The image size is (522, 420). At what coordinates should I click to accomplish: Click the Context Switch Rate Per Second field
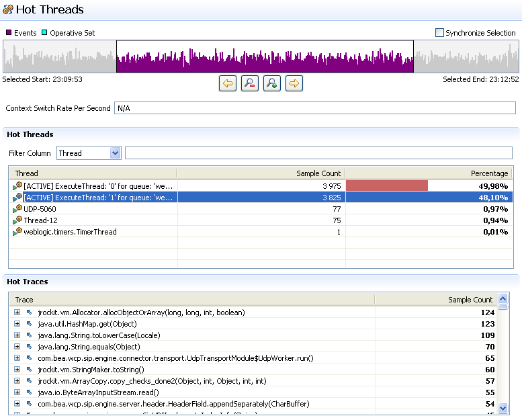tap(315, 108)
